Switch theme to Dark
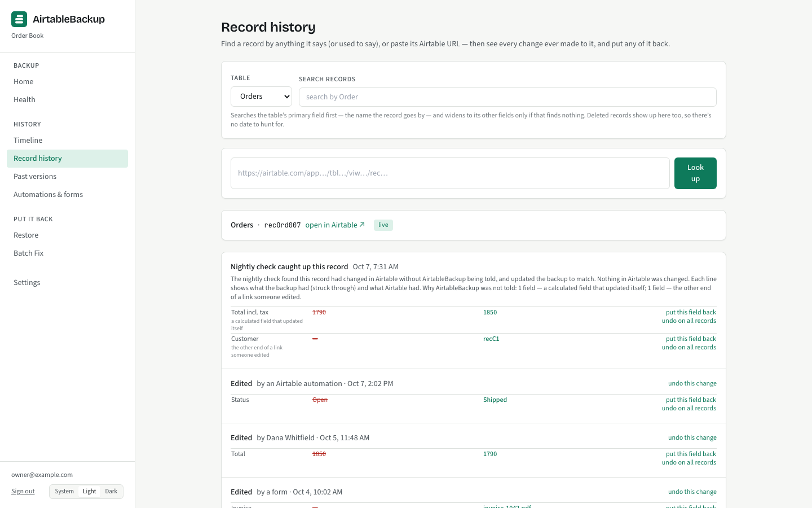This screenshot has height=508, width=812. 111,492
